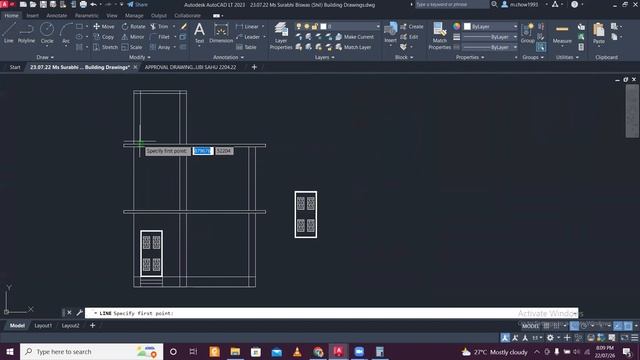Viewport: 640px width, 360px height.
Task: Toggle the layer lightbulb on/off icon
Action: click(x=299, y=27)
